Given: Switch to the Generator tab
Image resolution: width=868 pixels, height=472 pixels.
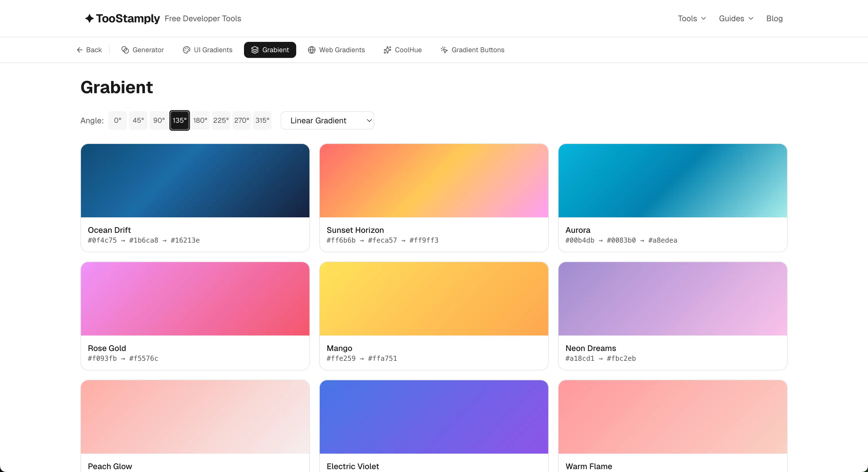Looking at the screenshot, I should (142, 50).
